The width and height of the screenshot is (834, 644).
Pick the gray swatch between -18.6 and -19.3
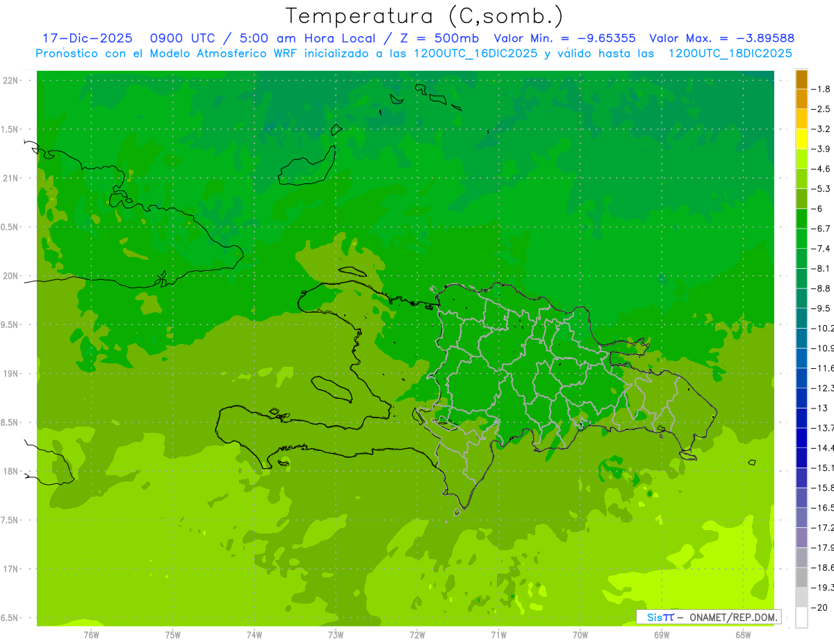(x=801, y=577)
